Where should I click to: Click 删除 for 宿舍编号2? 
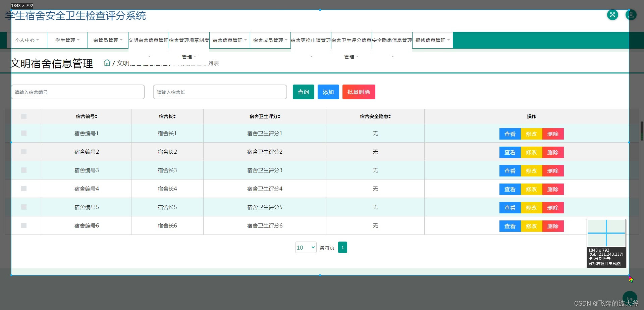click(x=553, y=152)
